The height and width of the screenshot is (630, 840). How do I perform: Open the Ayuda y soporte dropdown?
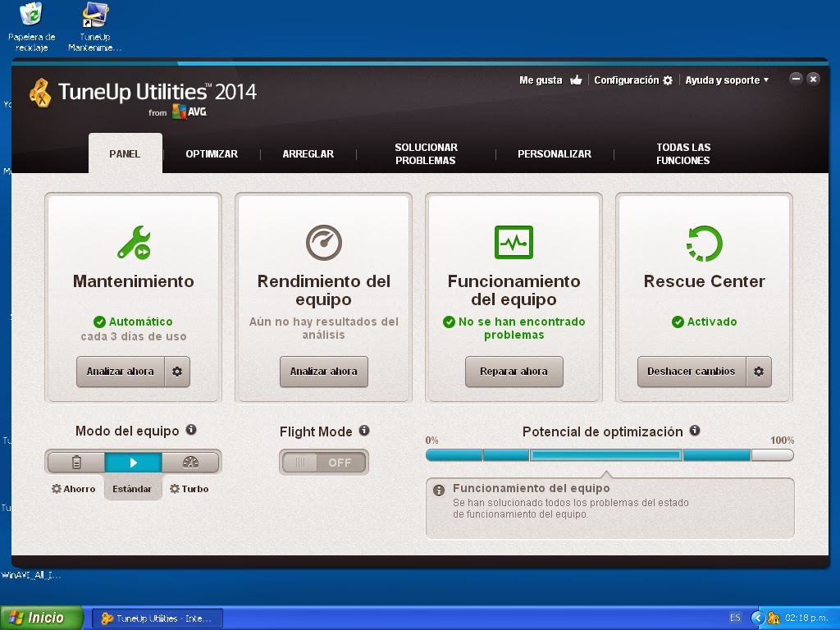[727, 80]
